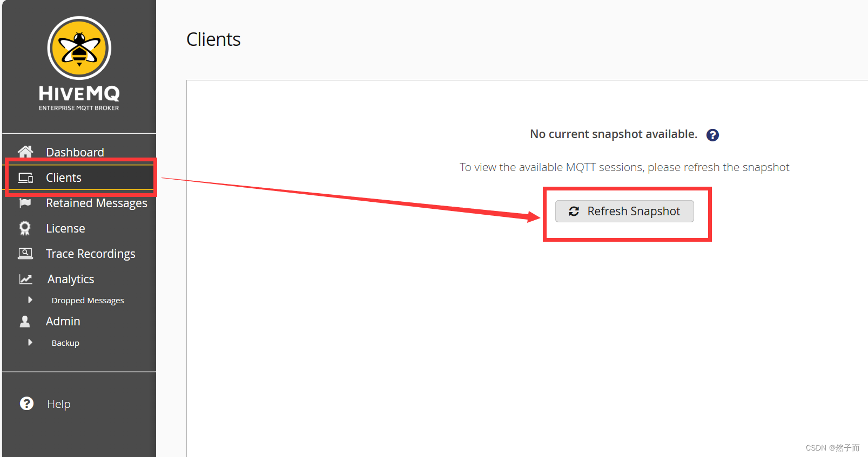Open the License menu entry

(x=65, y=228)
